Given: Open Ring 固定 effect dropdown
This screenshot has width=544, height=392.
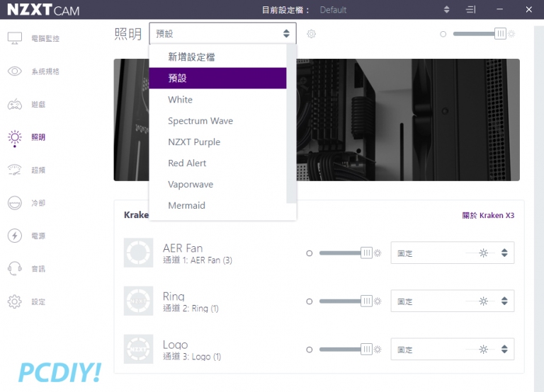Looking at the screenshot, I should (x=453, y=301).
